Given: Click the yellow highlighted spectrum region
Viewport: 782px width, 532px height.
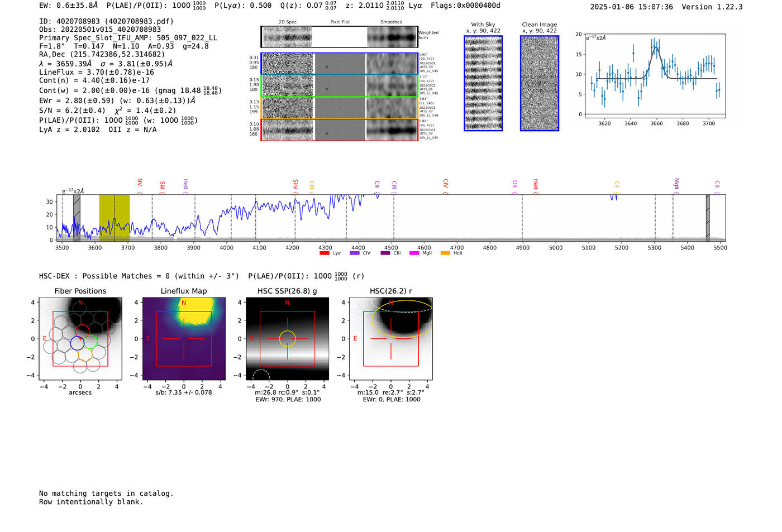Looking at the screenshot, I should 114,218.
